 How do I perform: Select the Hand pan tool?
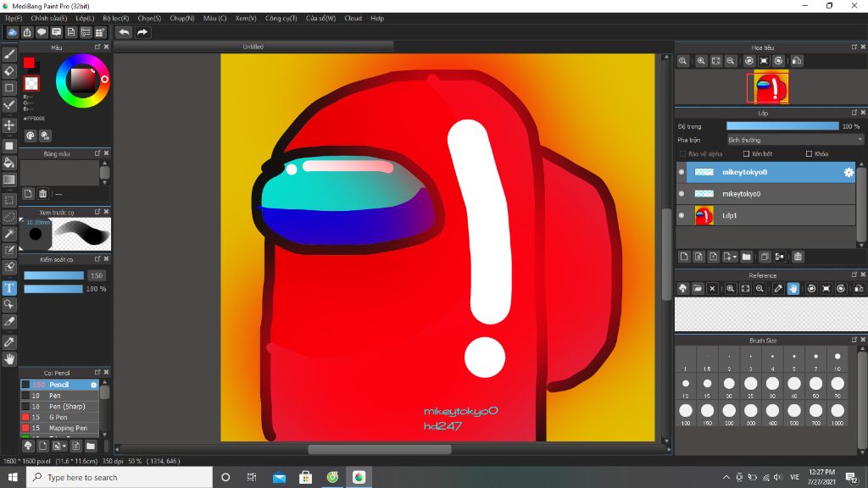(8, 358)
